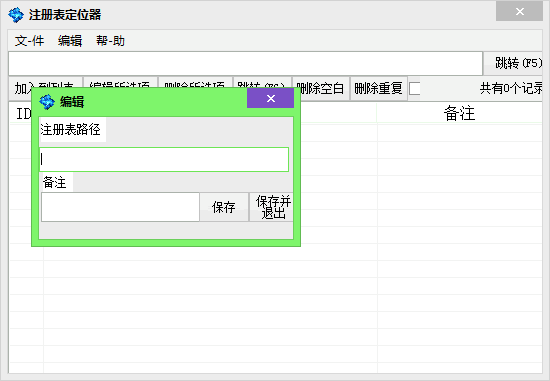Viewport: 550px width, 381px height.
Task: Click the 备注 text field in dialog
Action: tap(120, 207)
